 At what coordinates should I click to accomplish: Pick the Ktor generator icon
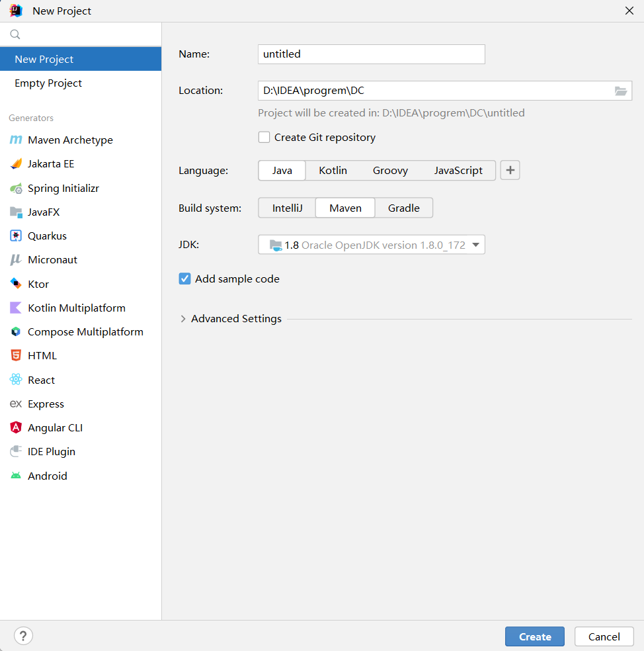[16, 284]
